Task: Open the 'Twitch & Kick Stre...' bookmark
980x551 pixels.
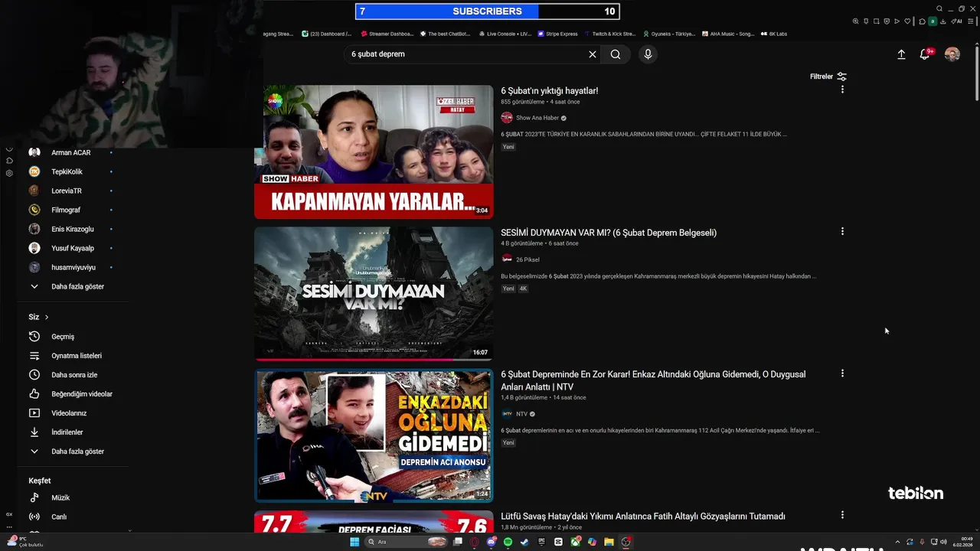Action: (x=610, y=34)
